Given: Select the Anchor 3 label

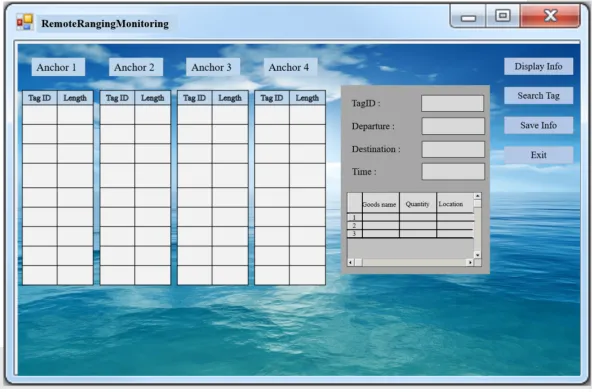Looking at the screenshot, I should click(213, 67).
